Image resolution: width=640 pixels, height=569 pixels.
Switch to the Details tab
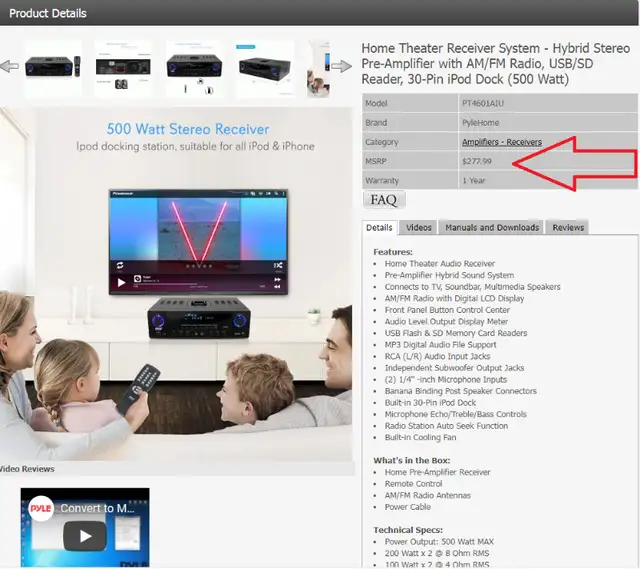coord(379,227)
